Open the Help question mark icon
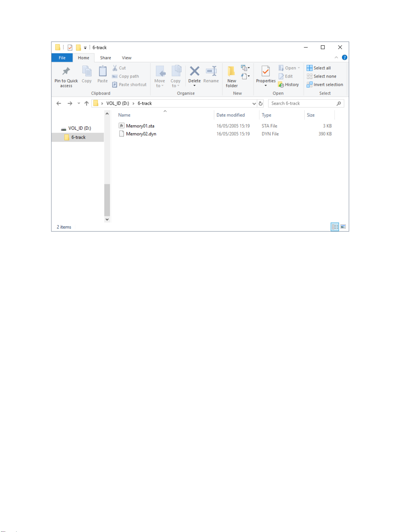This screenshot has width=399, height=532. click(x=344, y=57)
